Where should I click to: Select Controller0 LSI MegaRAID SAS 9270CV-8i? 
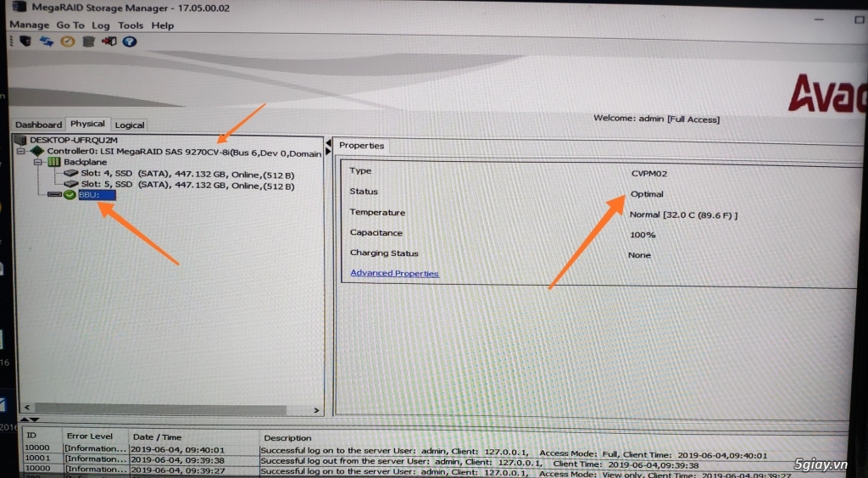[x=184, y=153]
